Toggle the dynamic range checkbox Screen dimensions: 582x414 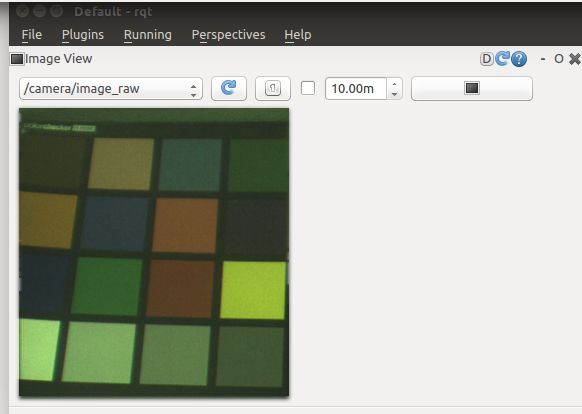[x=308, y=88]
